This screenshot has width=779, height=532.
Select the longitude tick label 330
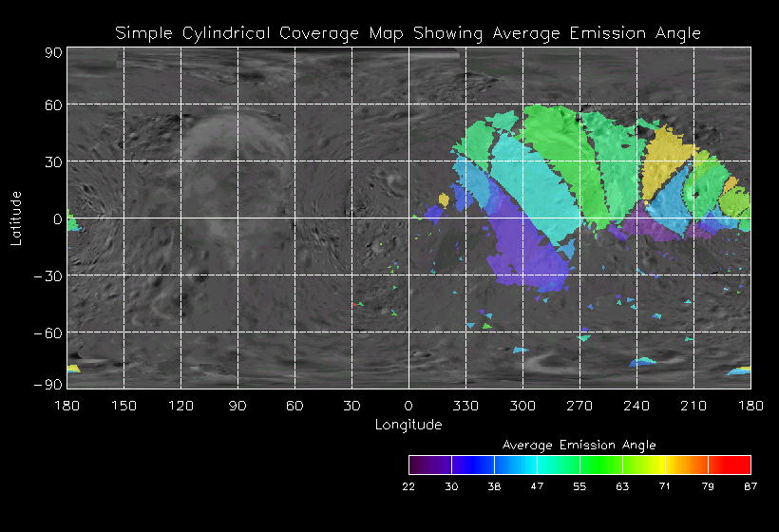click(x=465, y=405)
